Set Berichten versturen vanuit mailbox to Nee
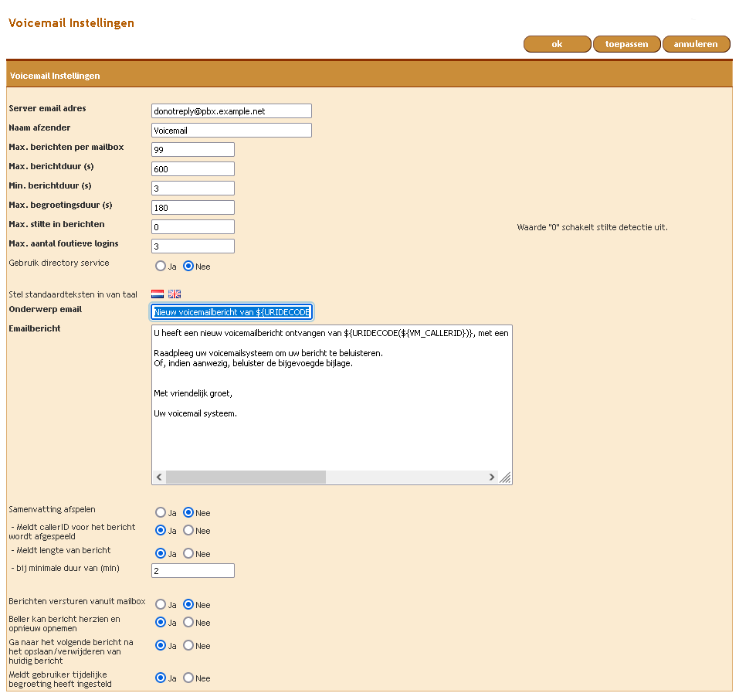Screen dimensions: 739x700 coord(188,604)
